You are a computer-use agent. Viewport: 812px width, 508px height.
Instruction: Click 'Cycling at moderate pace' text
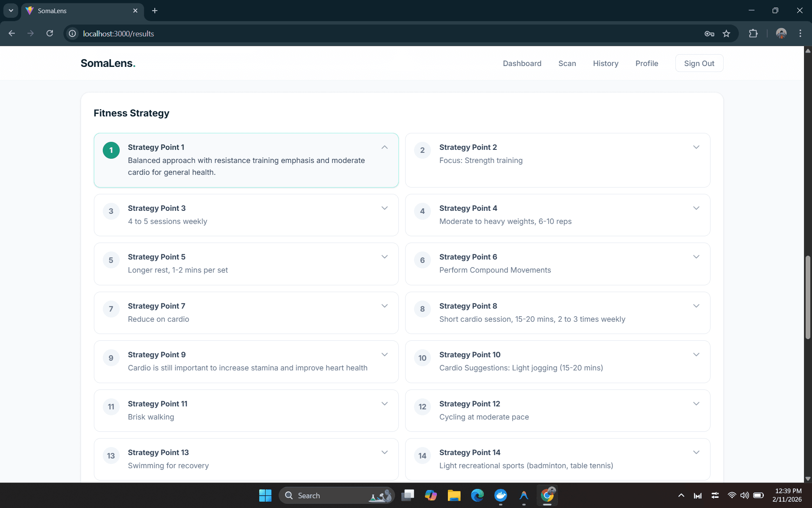coord(484,417)
